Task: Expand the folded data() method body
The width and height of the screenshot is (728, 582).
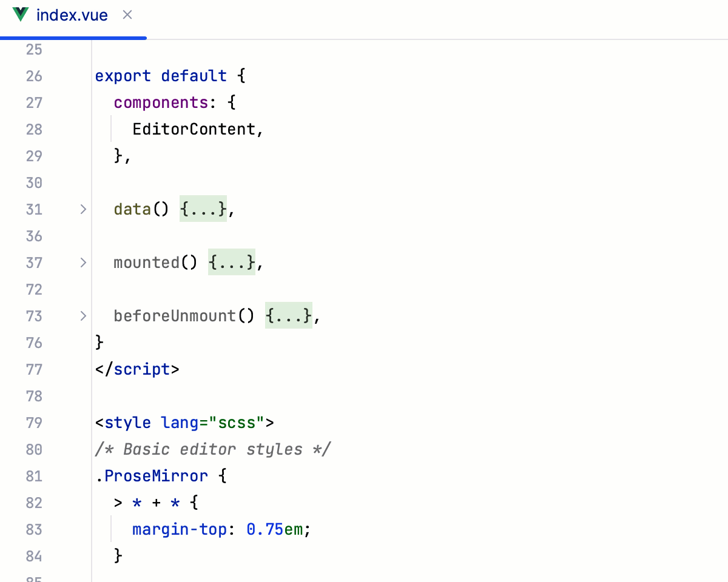Action: (203, 209)
